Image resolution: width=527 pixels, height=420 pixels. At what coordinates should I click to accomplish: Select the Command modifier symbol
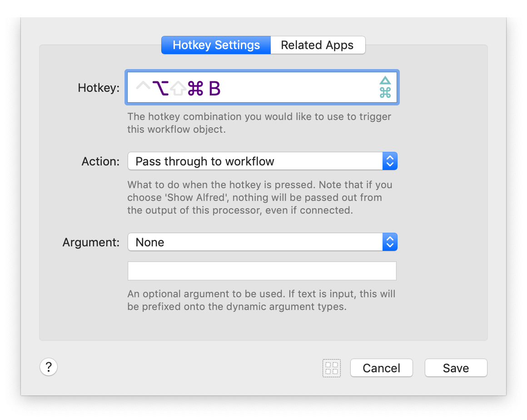(195, 89)
